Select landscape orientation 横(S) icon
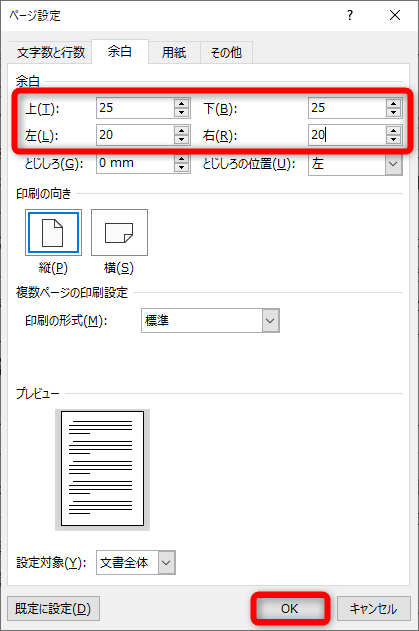 pyautogui.click(x=119, y=232)
